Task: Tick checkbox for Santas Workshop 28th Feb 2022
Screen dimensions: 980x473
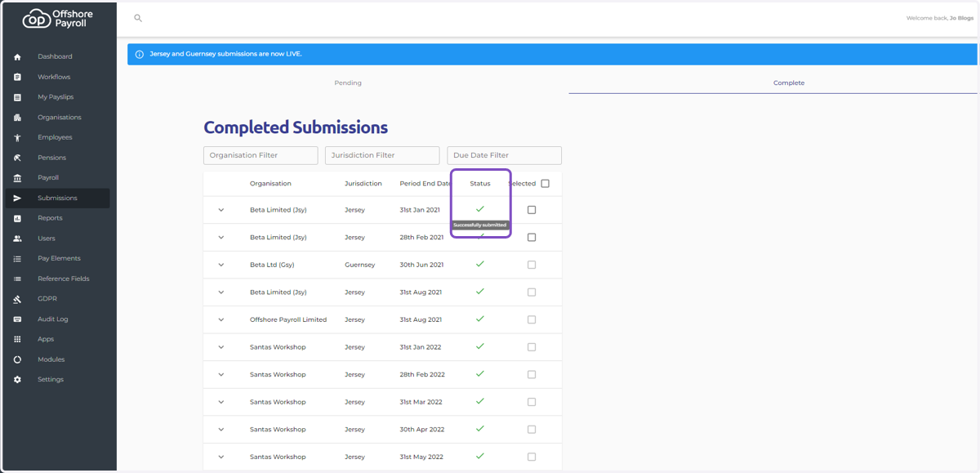Action: 532,374
